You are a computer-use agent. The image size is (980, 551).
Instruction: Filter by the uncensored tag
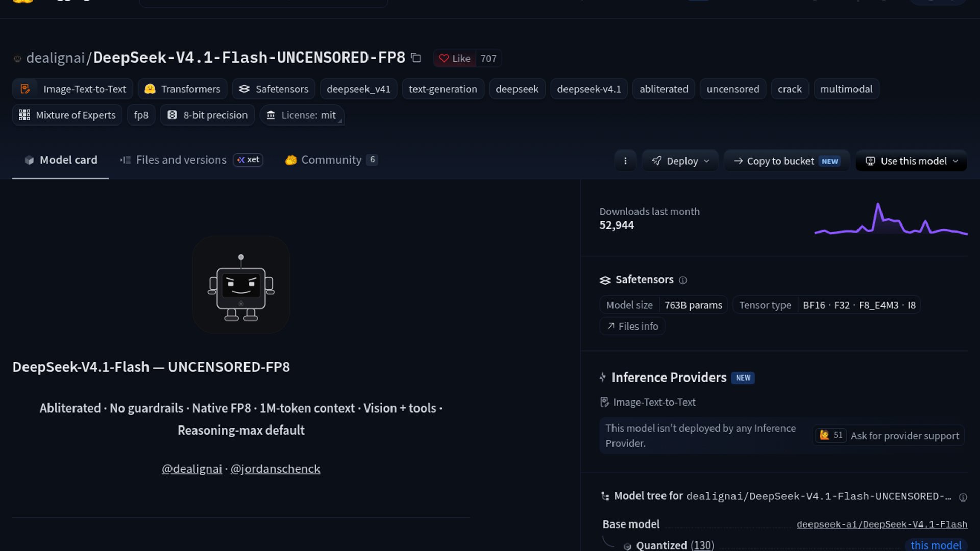coord(733,89)
